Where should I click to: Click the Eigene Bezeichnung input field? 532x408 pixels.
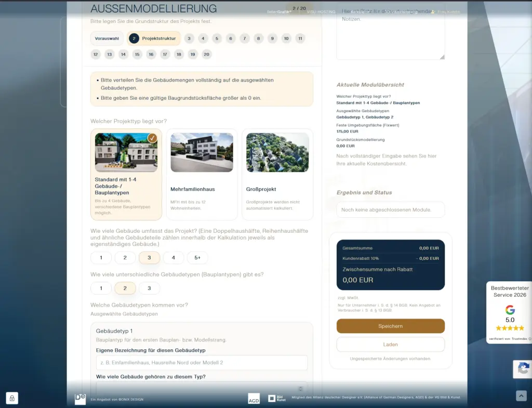pos(202,362)
